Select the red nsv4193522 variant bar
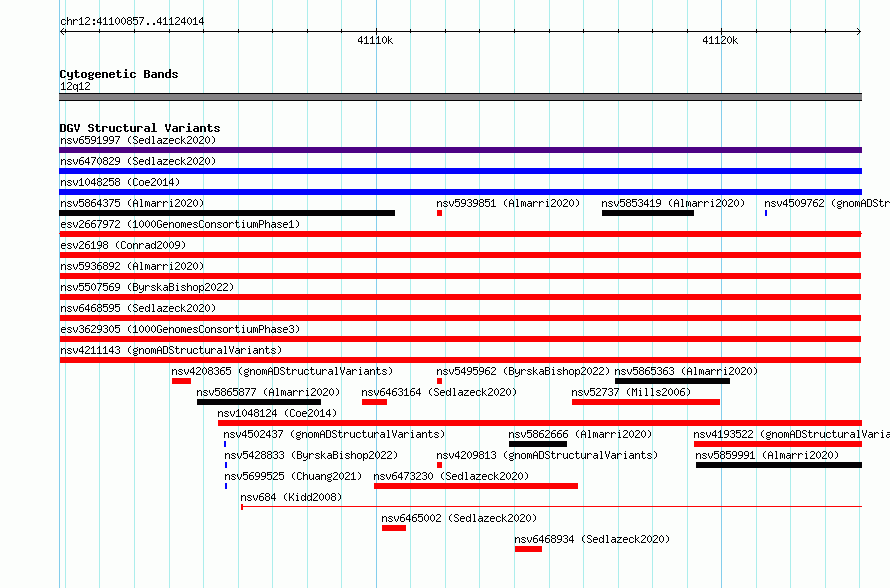Image resolution: width=890 pixels, height=588 pixels. coord(778,444)
